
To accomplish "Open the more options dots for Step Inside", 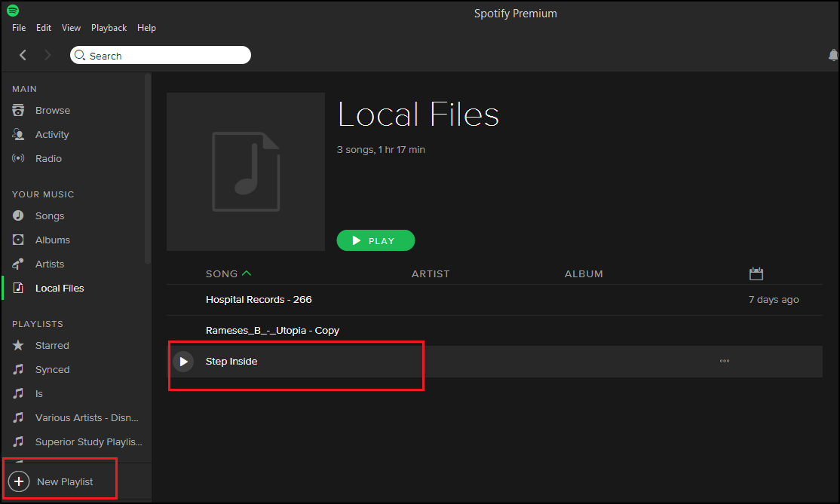I will click(725, 361).
